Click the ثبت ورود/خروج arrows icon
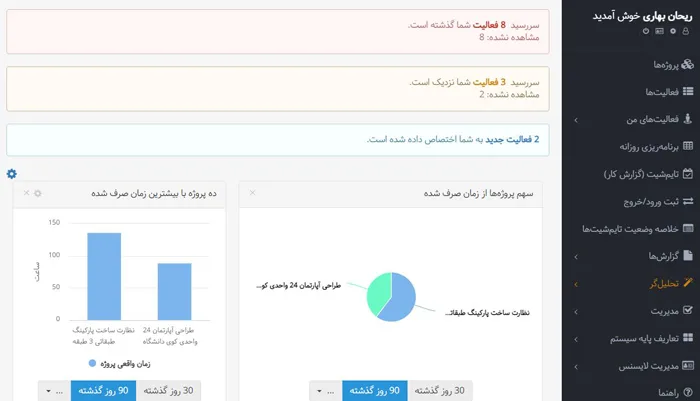The width and height of the screenshot is (700, 401). [688, 201]
